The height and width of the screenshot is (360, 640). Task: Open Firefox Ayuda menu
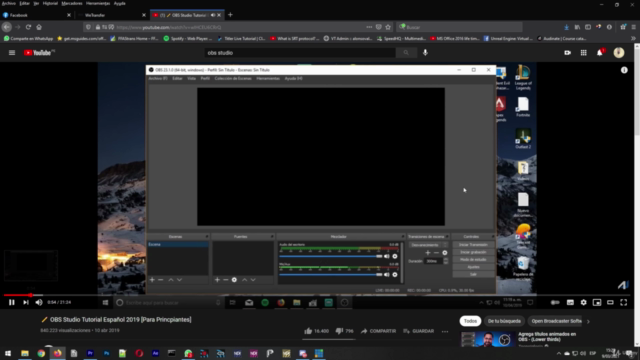coord(120,3)
